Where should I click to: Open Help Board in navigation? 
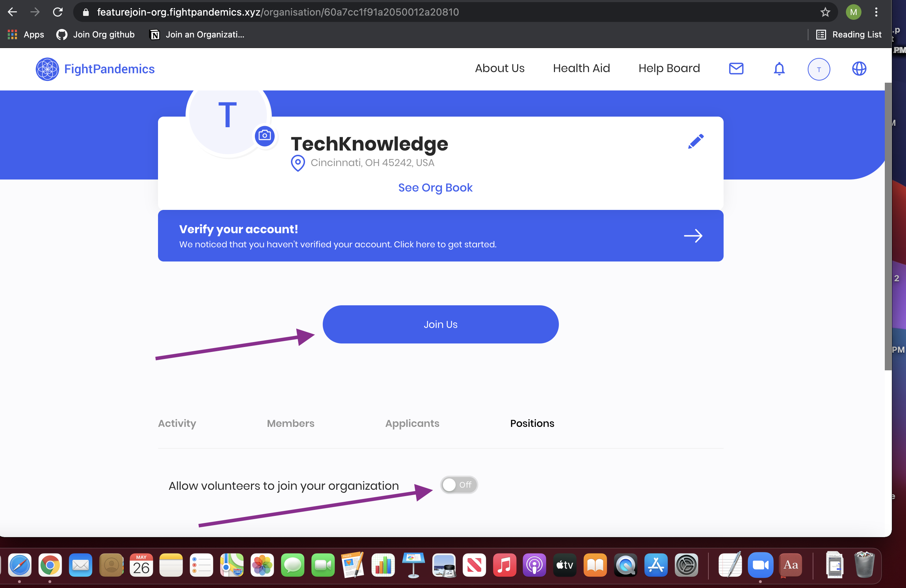click(x=669, y=69)
